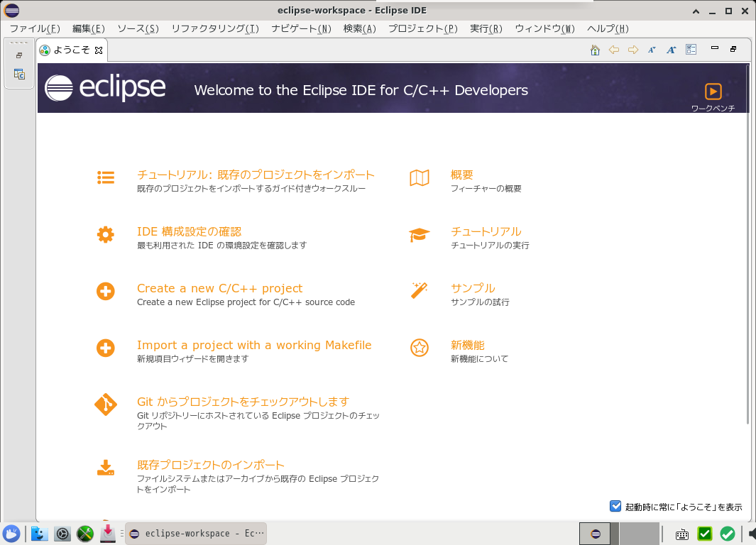Click the restore icon in the left trim bar
Viewport: 756px width, 545px height.
(19, 55)
